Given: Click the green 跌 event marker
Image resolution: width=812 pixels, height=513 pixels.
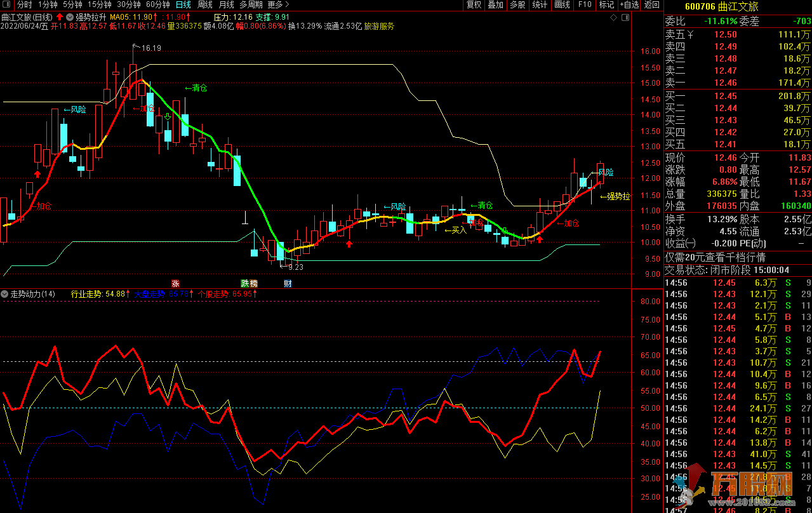Looking at the screenshot, I should click(x=244, y=283).
